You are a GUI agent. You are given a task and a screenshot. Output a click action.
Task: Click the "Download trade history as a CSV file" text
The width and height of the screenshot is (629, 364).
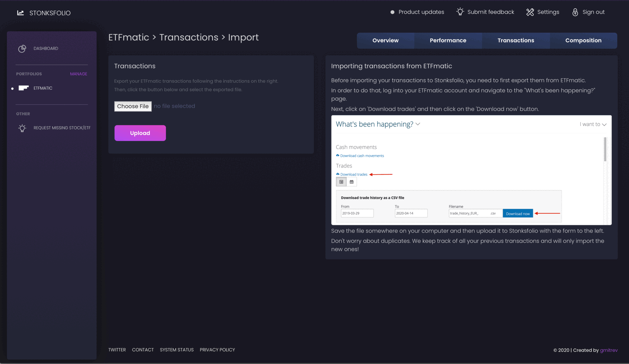pyautogui.click(x=372, y=198)
